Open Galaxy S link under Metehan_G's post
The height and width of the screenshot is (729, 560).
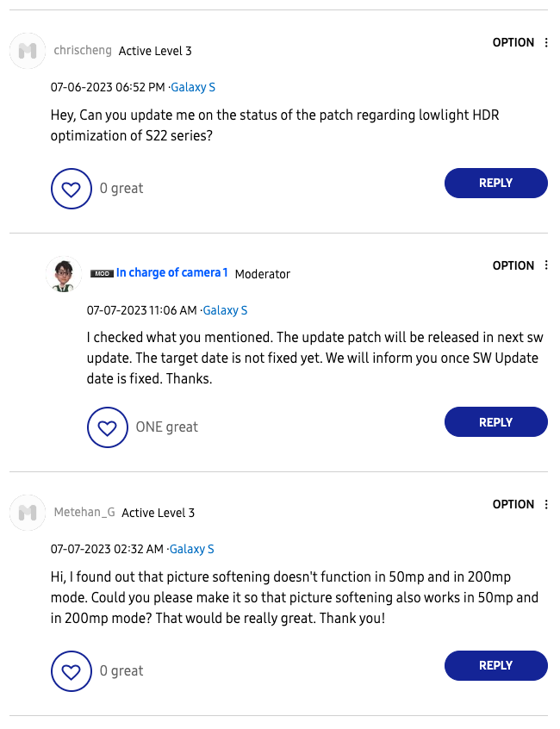point(192,550)
